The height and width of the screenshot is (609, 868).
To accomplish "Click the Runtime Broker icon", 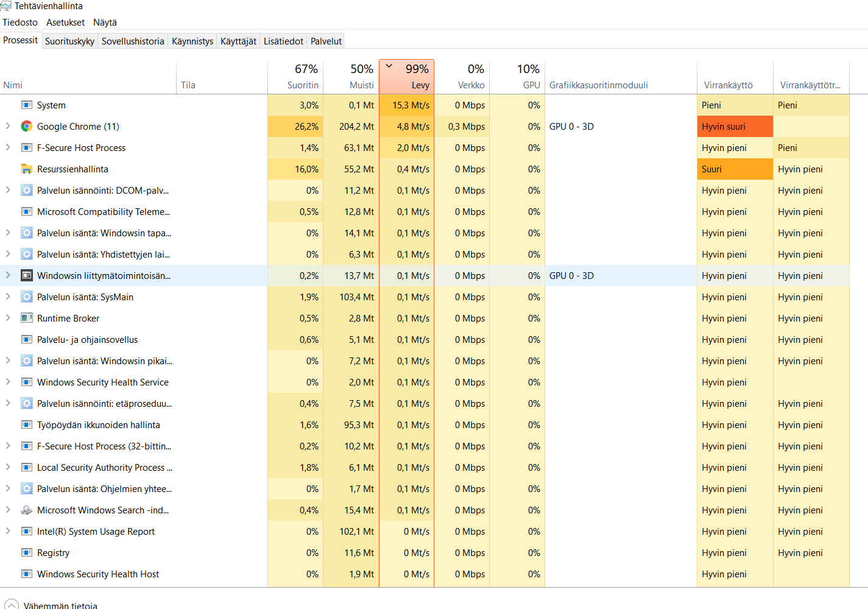I will point(27,319).
